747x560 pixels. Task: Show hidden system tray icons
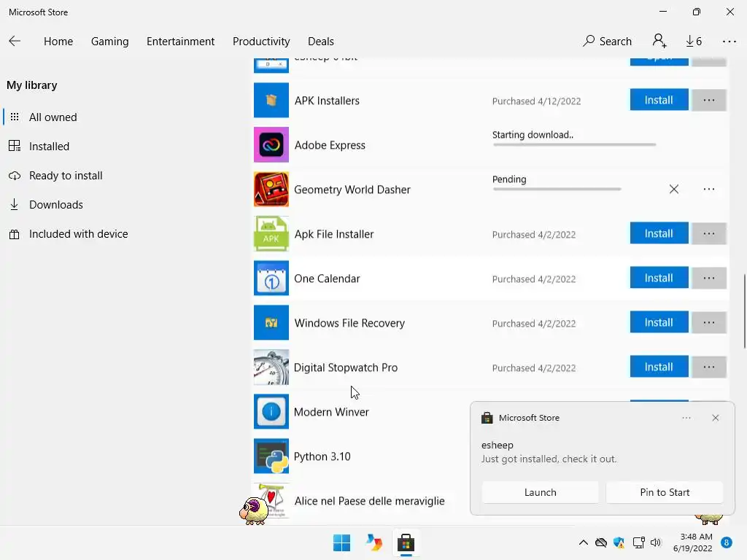point(583,542)
